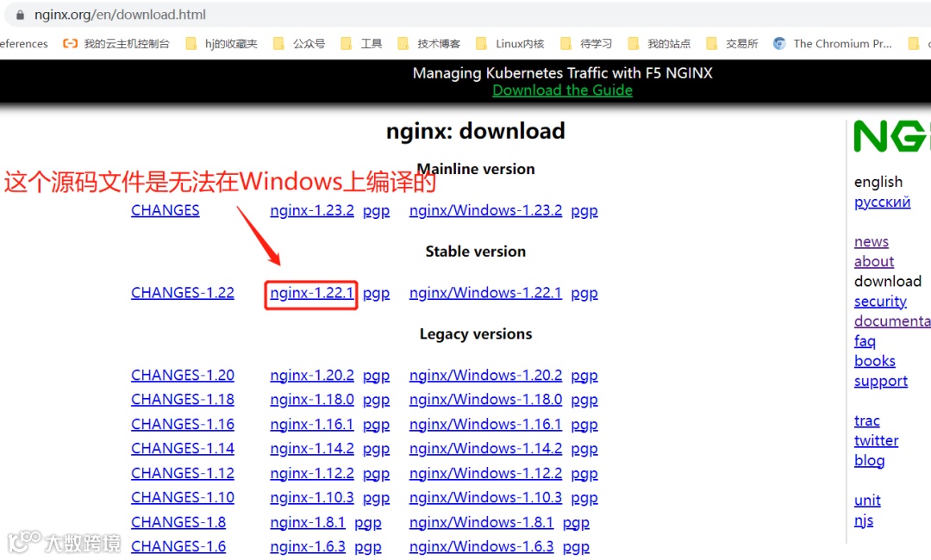Download nginx/Windows-1.12.2
931x560 pixels.
tap(485, 473)
